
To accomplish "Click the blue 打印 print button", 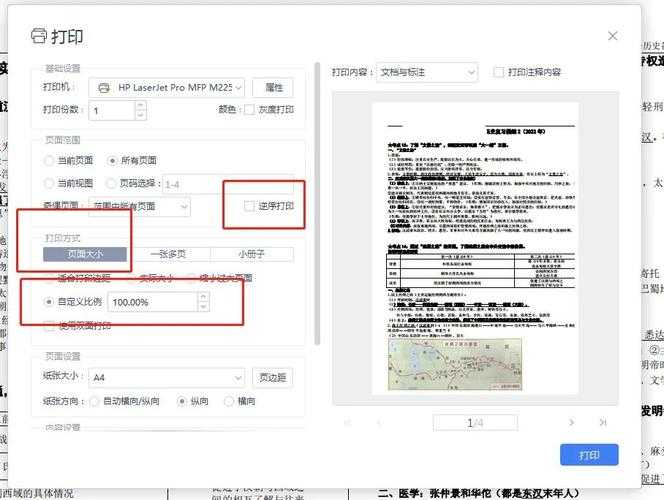I will click(589, 455).
